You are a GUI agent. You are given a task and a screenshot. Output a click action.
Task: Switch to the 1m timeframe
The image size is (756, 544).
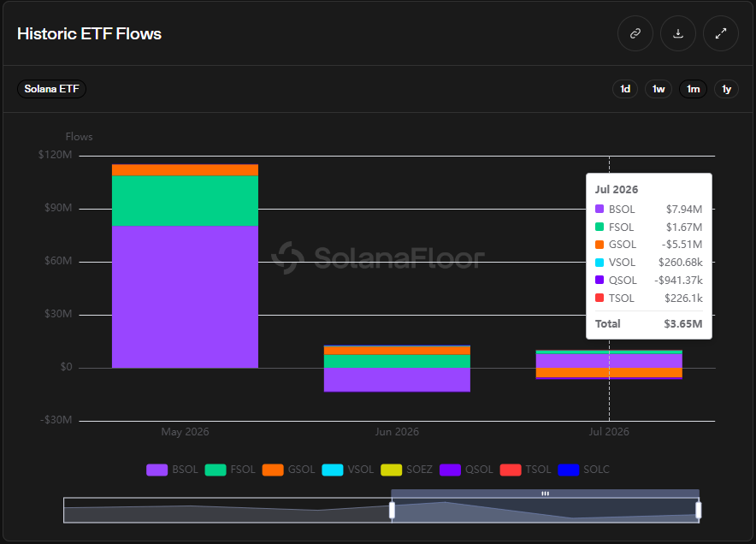pyautogui.click(x=694, y=89)
